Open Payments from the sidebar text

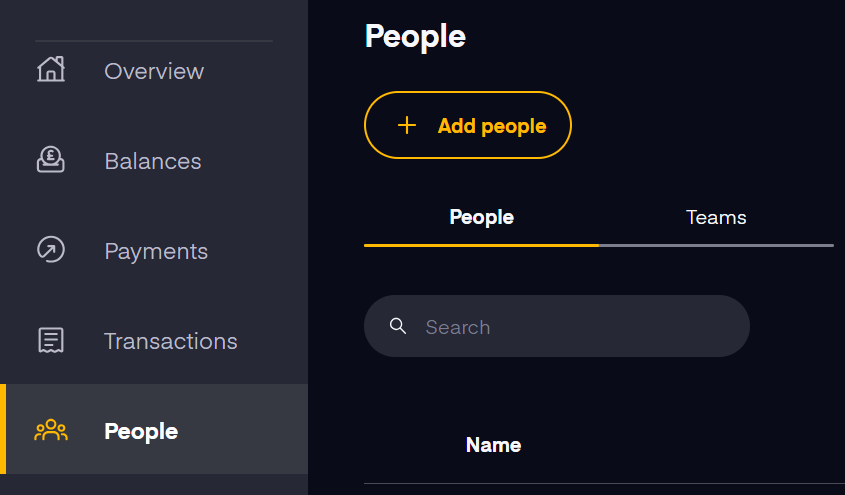(x=156, y=252)
